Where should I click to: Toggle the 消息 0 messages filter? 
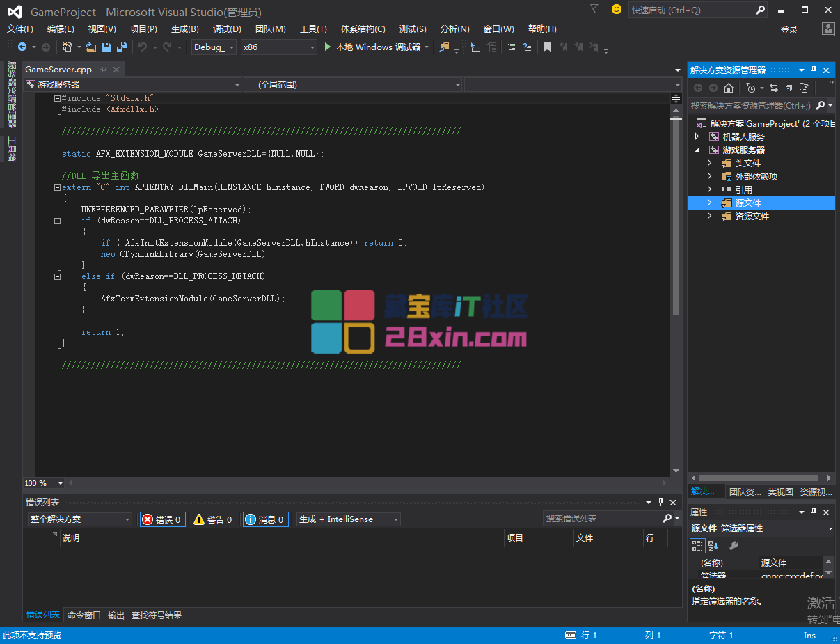click(265, 519)
